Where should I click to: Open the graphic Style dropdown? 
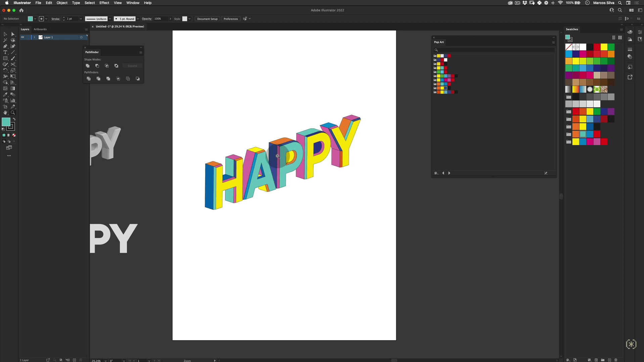click(189, 19)
